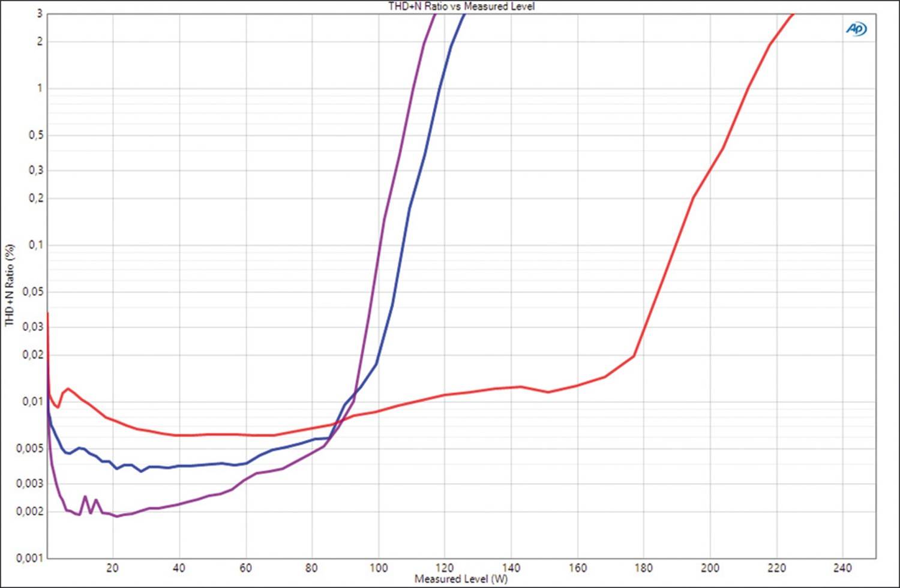This screenshot has height=588, width=900.
Task: Click the '100' tick label on x-axis
Action: coord(378,568)
